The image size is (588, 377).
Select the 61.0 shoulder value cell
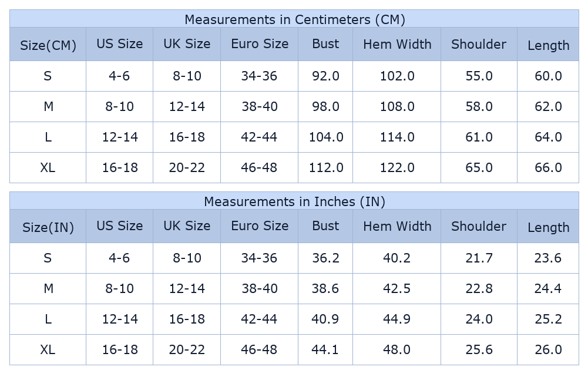tap(479, 137)
